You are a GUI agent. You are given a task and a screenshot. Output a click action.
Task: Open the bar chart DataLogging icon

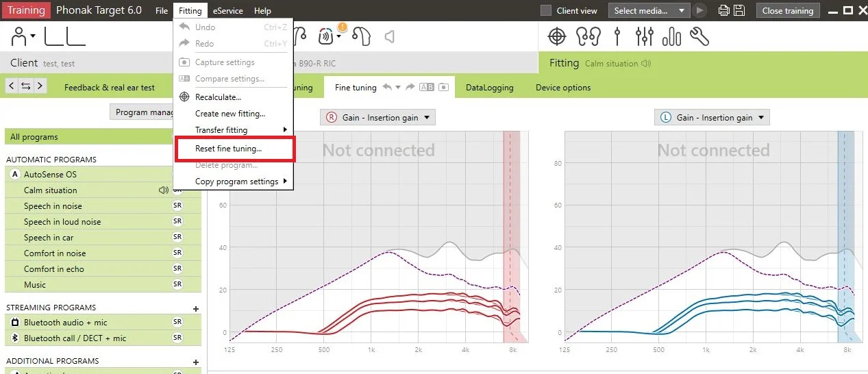[x=671, y=36]
